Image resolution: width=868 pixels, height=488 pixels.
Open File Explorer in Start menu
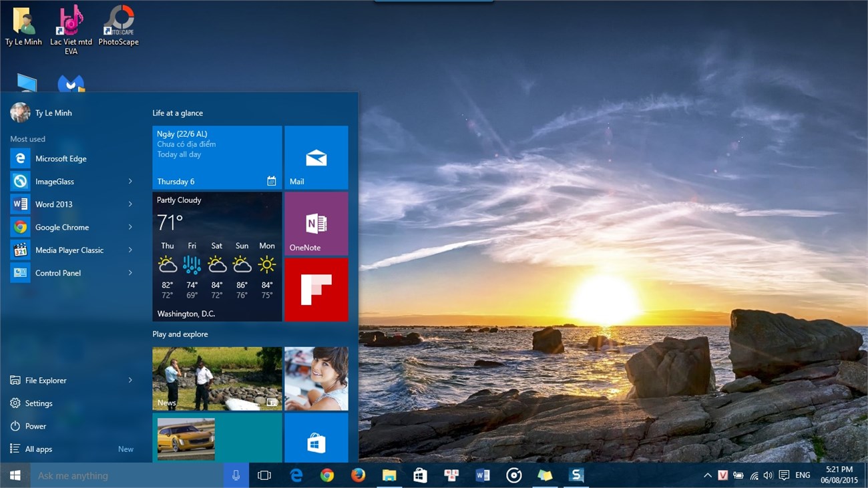tap(72, 381)
